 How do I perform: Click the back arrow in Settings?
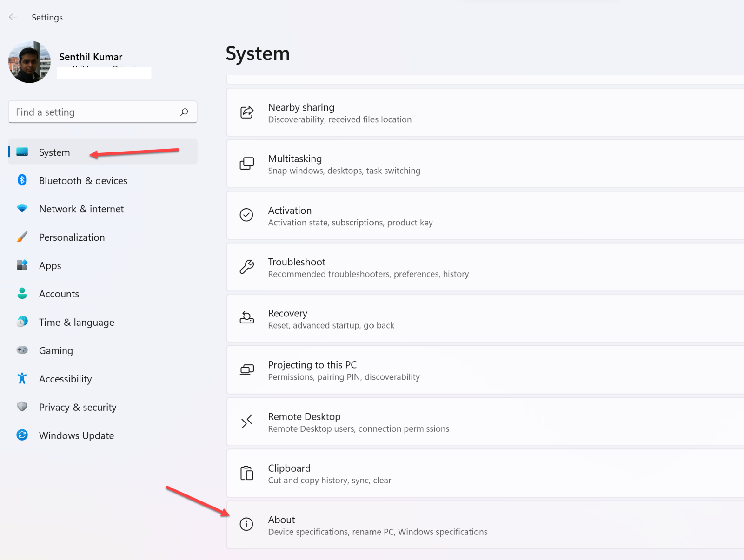pos(13,17)
